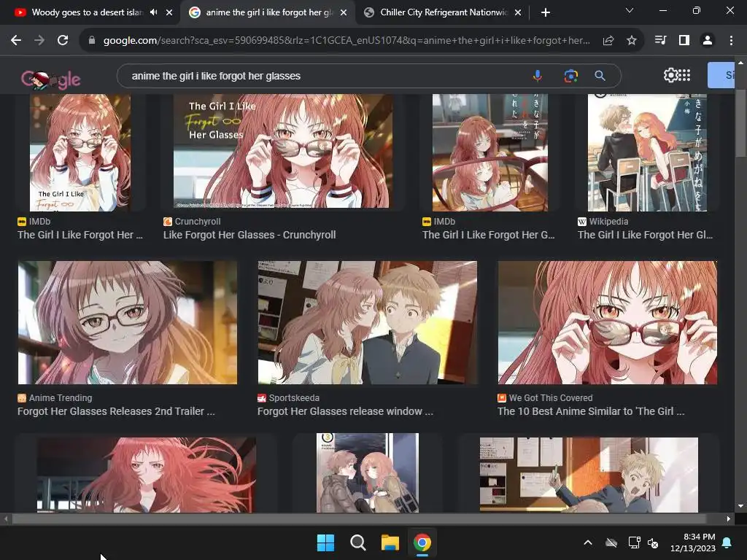This screenshot has width=747, height=560.
Task: Open the Chrome side panel
Action: coord(684,40)
